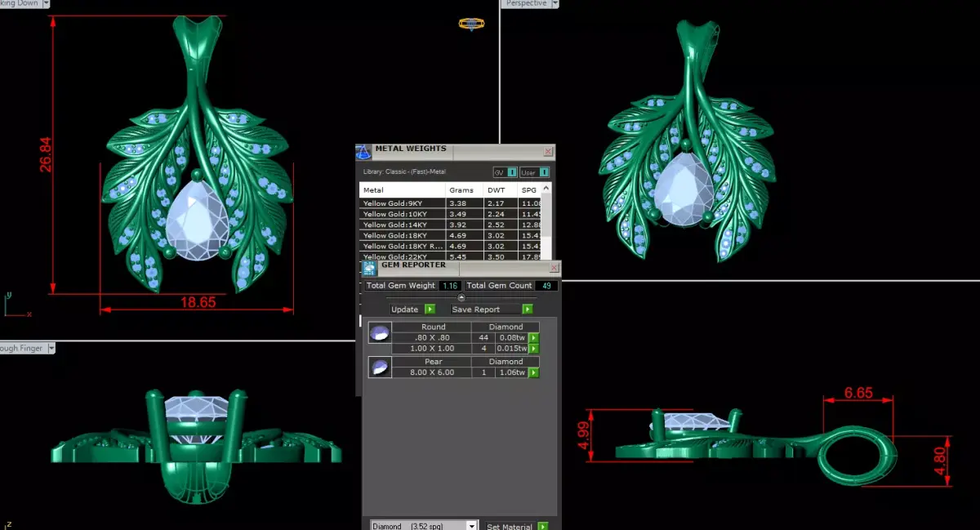Open the Looking Down viewport dropdown
The image size is (980, 530).
coord(45,3)
